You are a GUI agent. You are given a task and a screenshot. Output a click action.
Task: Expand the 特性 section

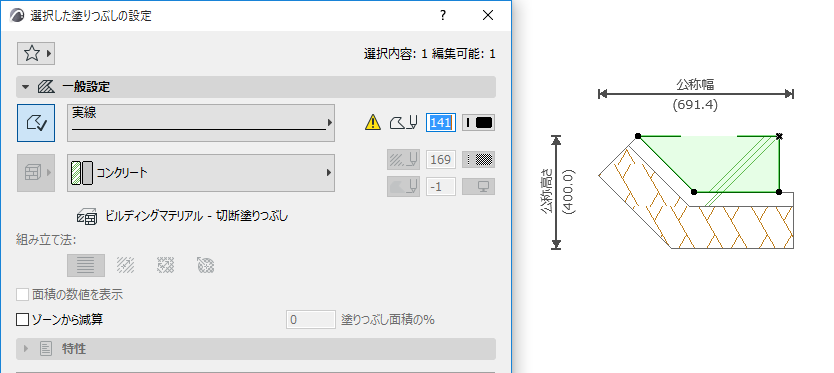pyautogui.click(x=26, y=349)
